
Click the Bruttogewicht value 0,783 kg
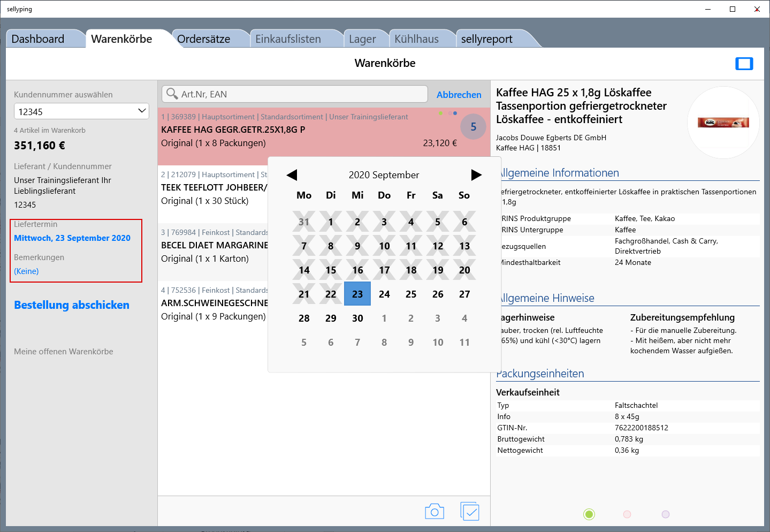tap(629, 439)
